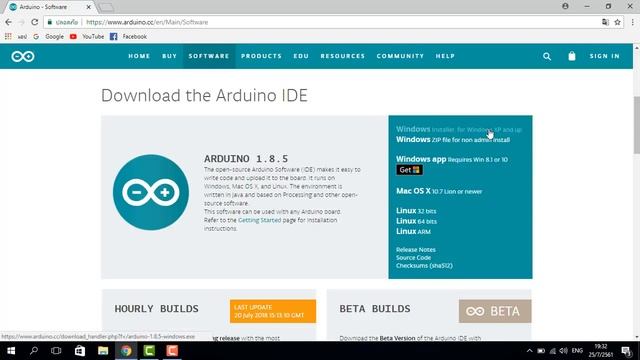Open Checksums (sha512) link
This screenshot has width=640, height=360.
(x=424, y=266)
